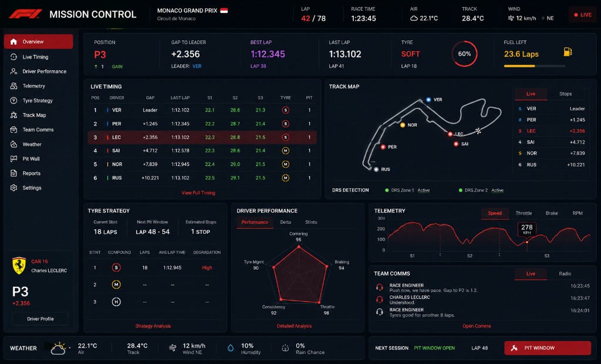Viewport: 601px width, 364px height.
Task: Click the Ferrari shield logo
Action: [x=19, y=266]
